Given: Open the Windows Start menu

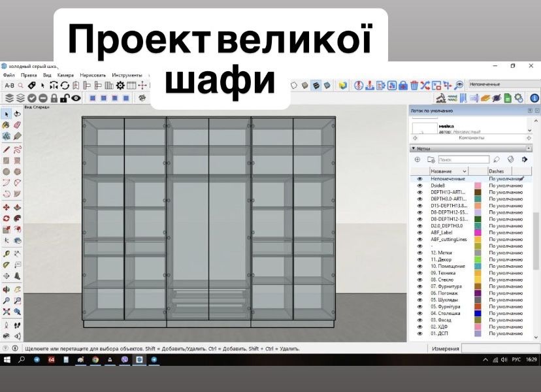Looking at the screenshot, I should [7, 359].
